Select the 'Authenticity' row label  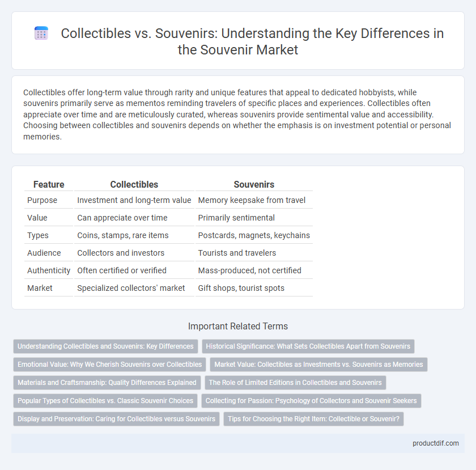pyautogui.click(x=49, y=270)
